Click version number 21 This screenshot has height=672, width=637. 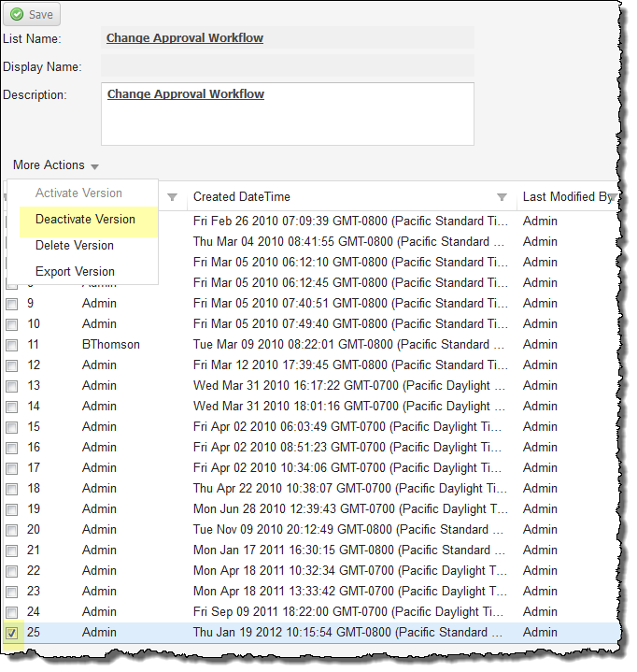point(34,550)
